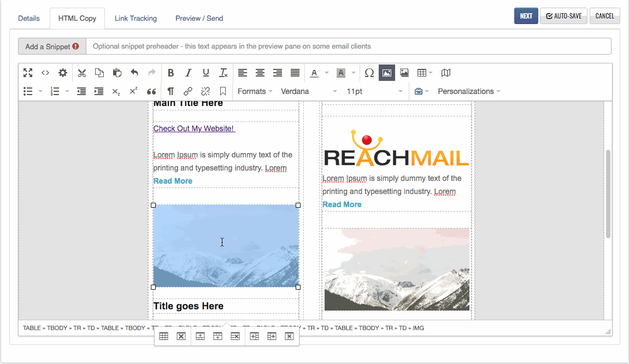This screenshot has height=364, width=629.
Task: Toggle fullscreen editor mode
Action: (x=28, y=73)
